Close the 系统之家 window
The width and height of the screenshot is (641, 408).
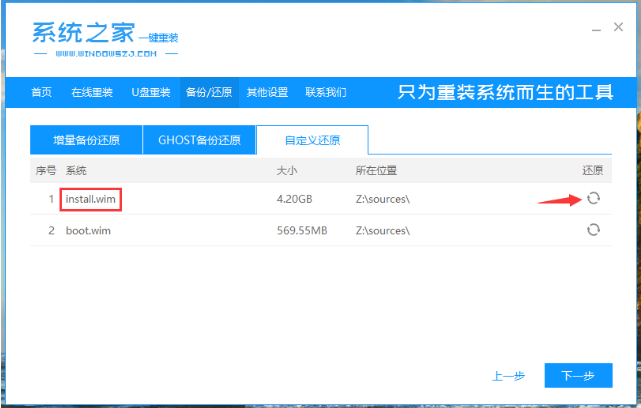pos(620,29)
